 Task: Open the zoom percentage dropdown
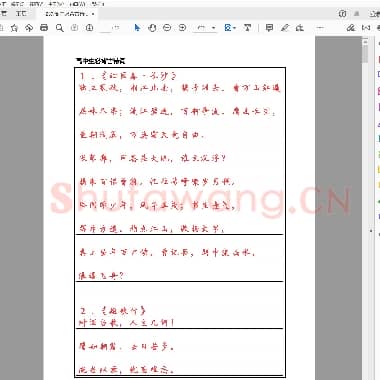214,28
